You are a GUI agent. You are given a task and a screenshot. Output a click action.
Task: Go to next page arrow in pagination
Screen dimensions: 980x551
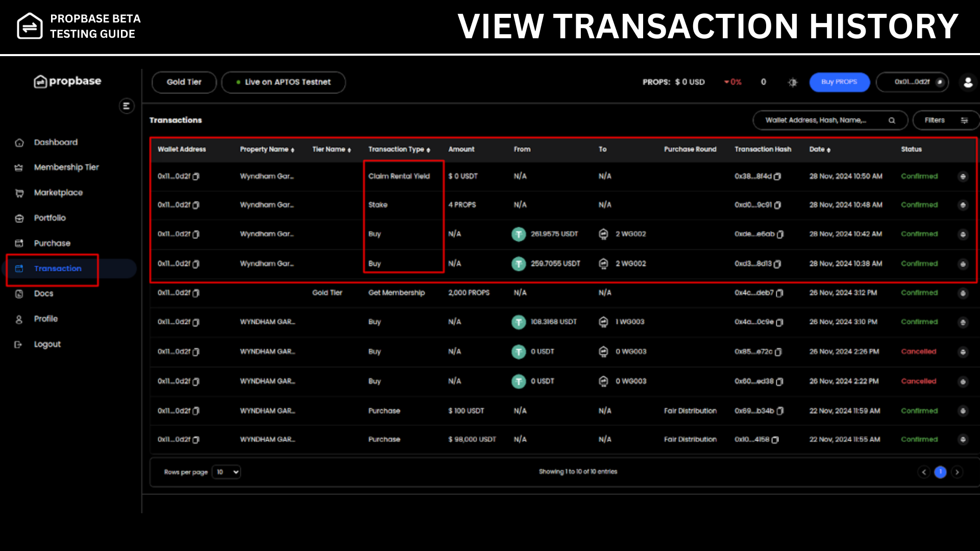pyautogui.click(x=957, y=472)
